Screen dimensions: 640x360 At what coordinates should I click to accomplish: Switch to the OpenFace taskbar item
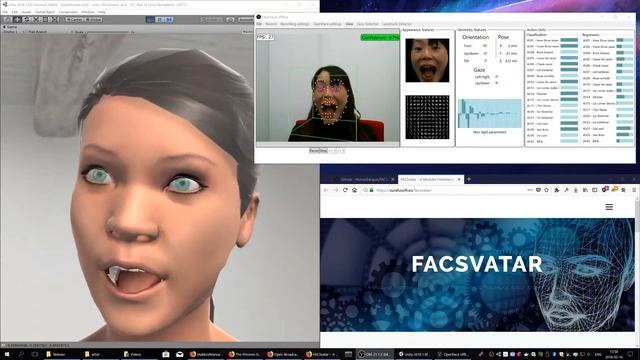[x=454, y=354]
